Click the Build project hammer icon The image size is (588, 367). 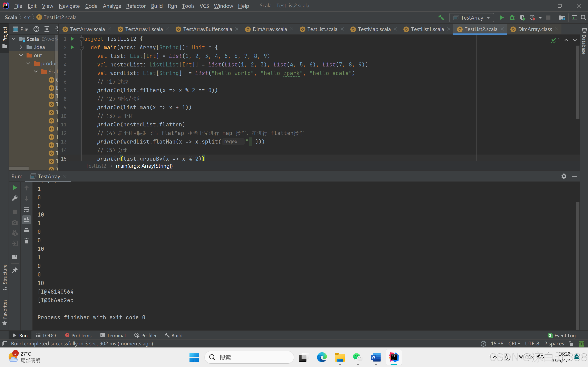441,18
